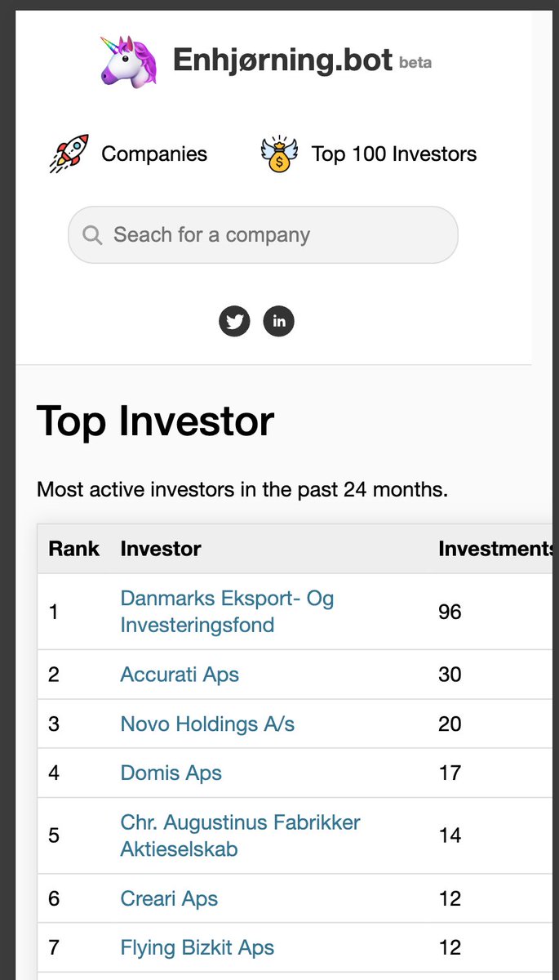Click the rocket Companies icon
Image resolution: width=559 pixels, height=980 pixels.
(69, 154)
